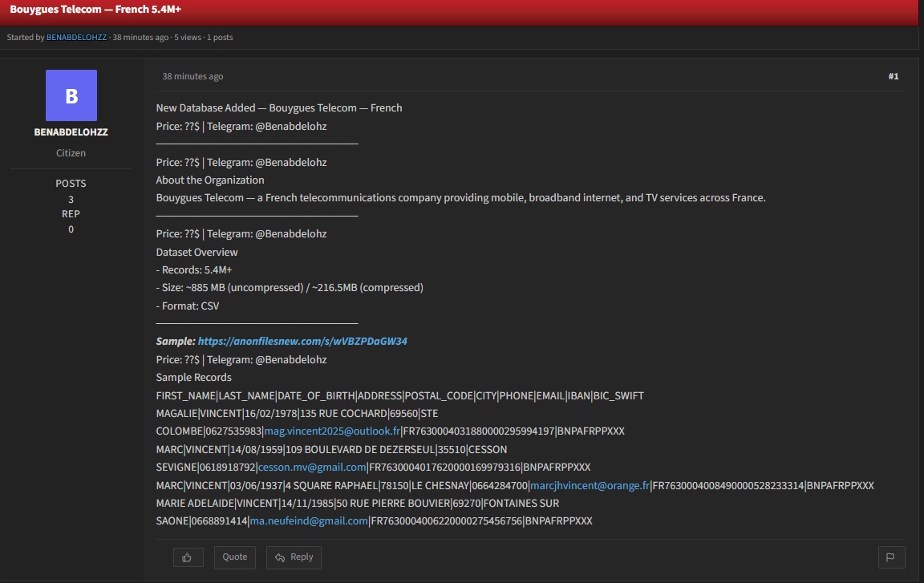Click the #1 post number link
924x583 pixels.
(894, 76)
